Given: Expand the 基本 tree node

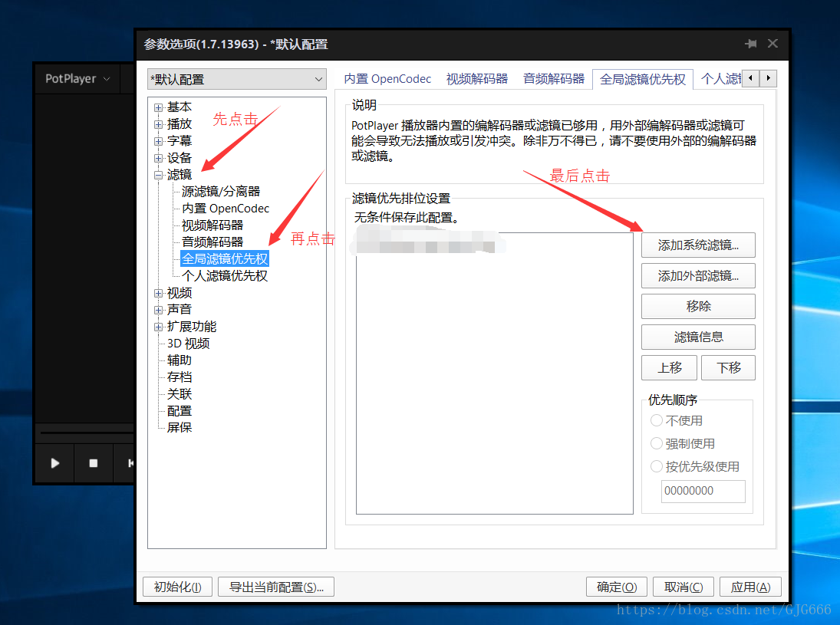Looking at the screenshot, I should tap(158, 107).
